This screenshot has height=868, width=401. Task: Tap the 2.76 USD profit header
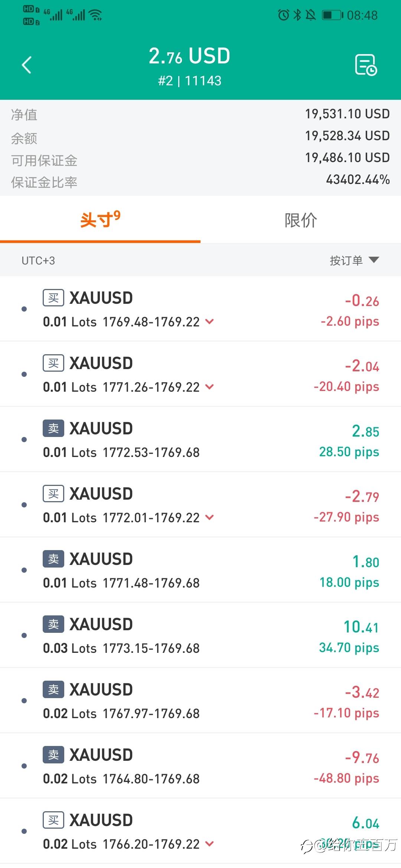click(189, 56)
